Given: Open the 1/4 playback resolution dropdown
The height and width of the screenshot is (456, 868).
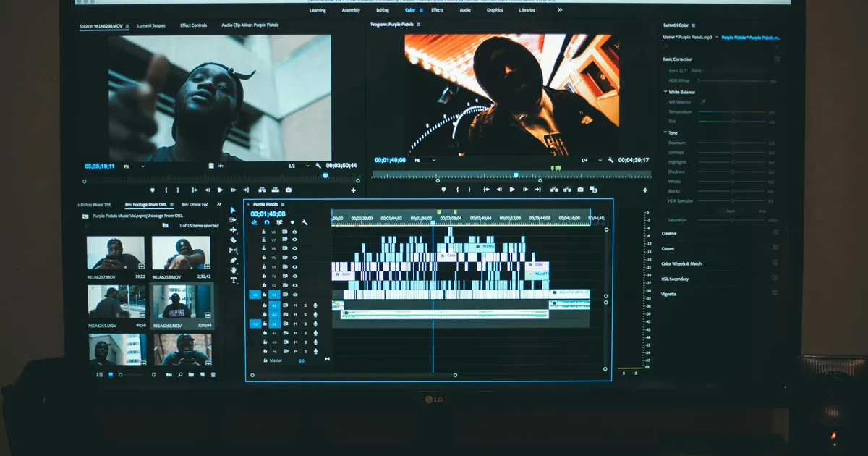Looking at the screenshot, I should pyautogui.click(x=588, y=160).
